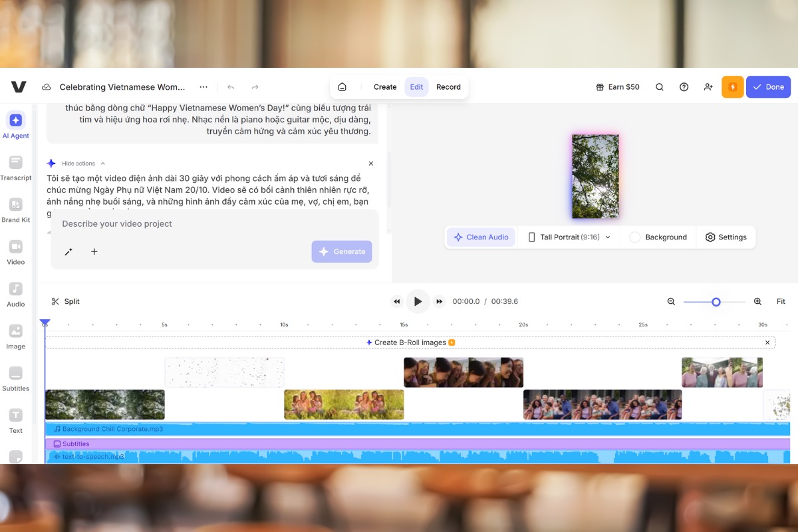Select the text-to-speech.mp3 audio track
Screen dimensions: 798x532
pyautogui.click(x=418, y=457)
